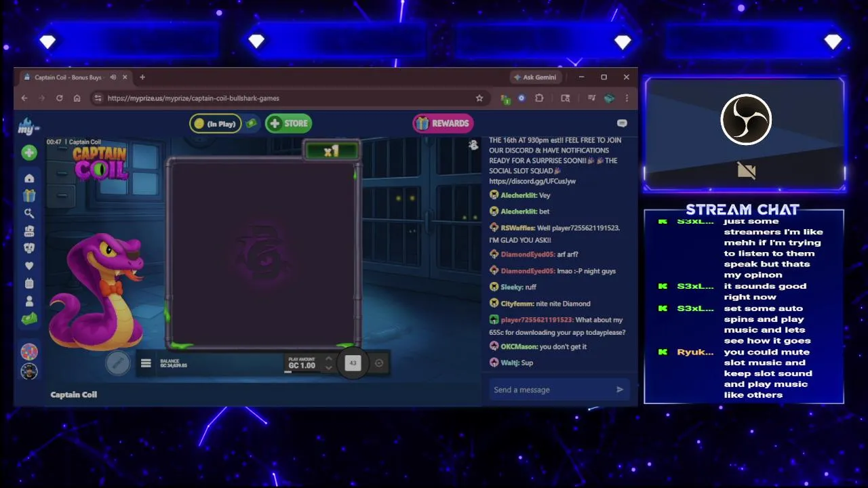Click the round bonus button near snake
The height and width of the screenshot is (488, 868).
click(x=117, y=363)
